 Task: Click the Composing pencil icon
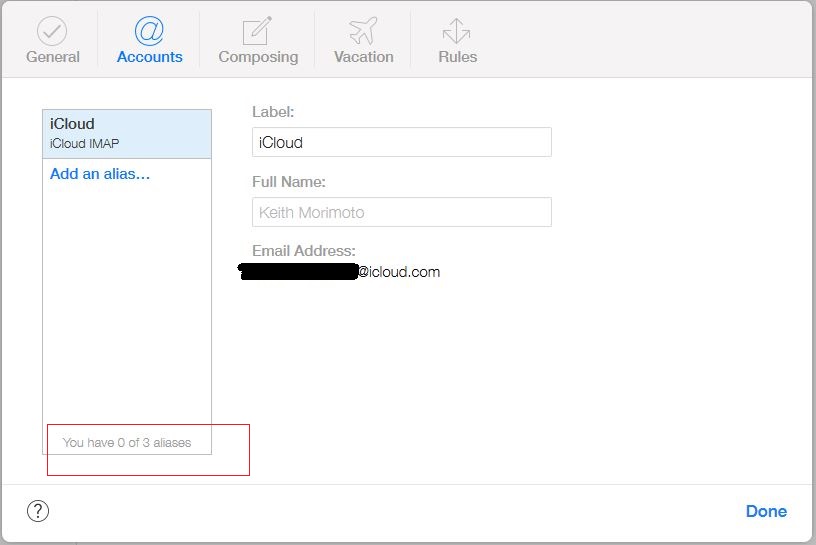pos(258,31)
